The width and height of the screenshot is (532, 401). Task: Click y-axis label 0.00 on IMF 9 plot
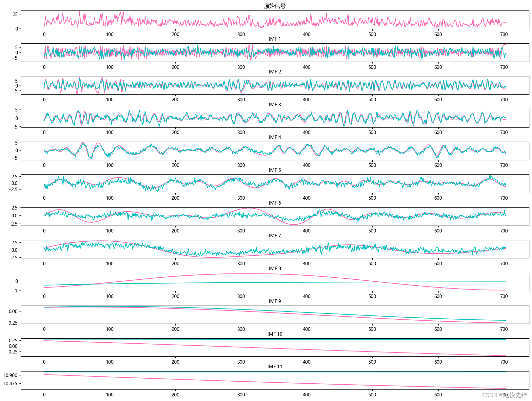[x=13, y=311]
